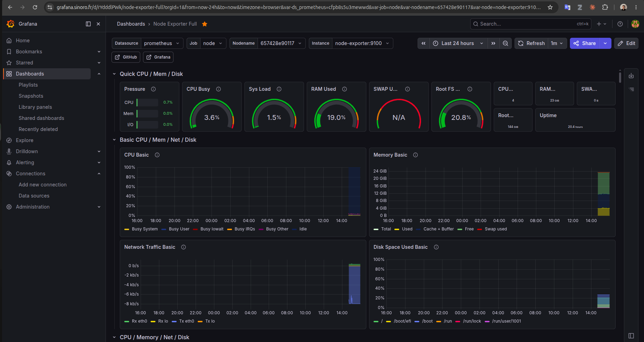This screenshot has width=644, height=342.
Task: Toggle CPU / Memory / Net / Disk row
Action: 114,337
